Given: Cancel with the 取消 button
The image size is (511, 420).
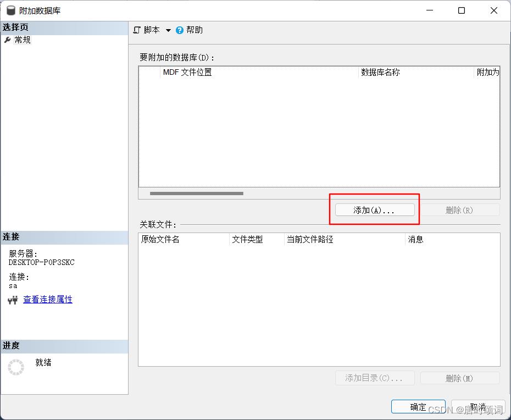Looking at the screenshot, I should 478,407.
